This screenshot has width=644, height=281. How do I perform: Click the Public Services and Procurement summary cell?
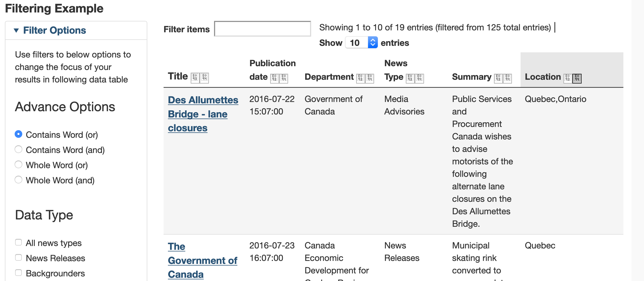pyautogui.click(x=482, y=161)
